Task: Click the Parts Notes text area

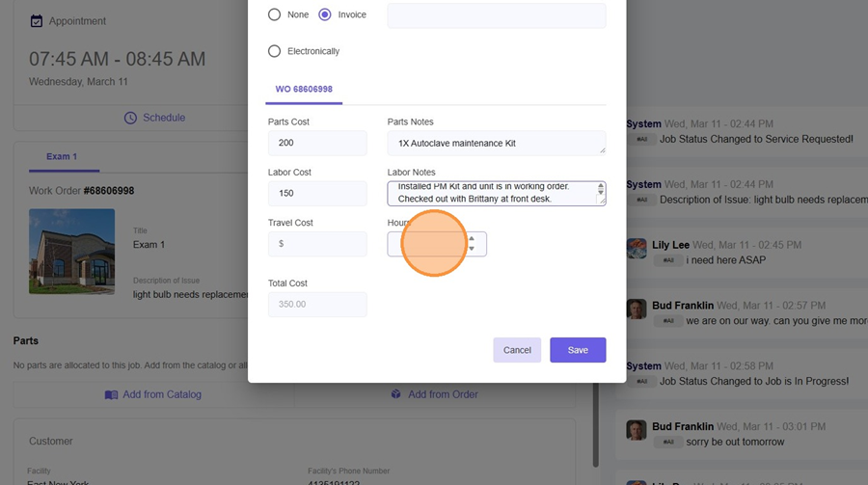Action: pyautogui.click(x=496, y=144)
